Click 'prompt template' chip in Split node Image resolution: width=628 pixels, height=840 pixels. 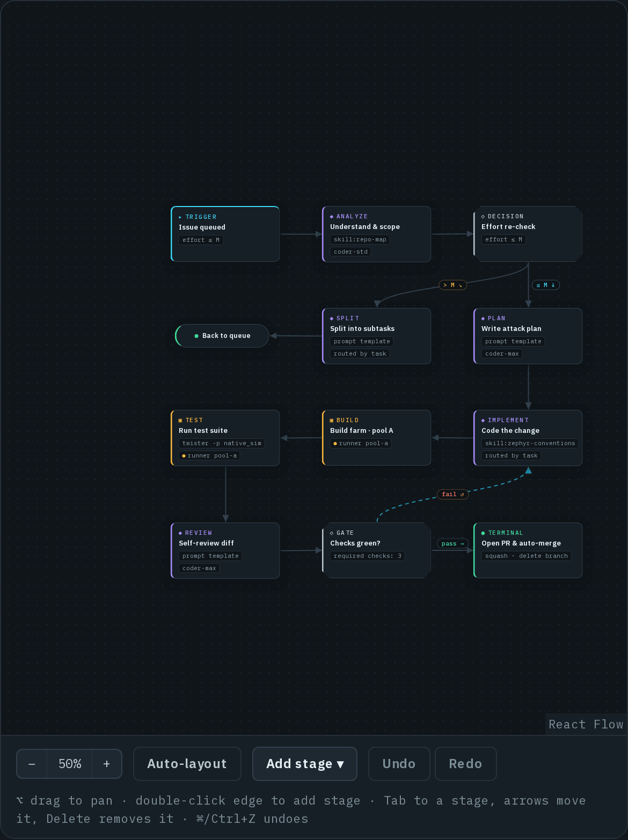(362, 342)
